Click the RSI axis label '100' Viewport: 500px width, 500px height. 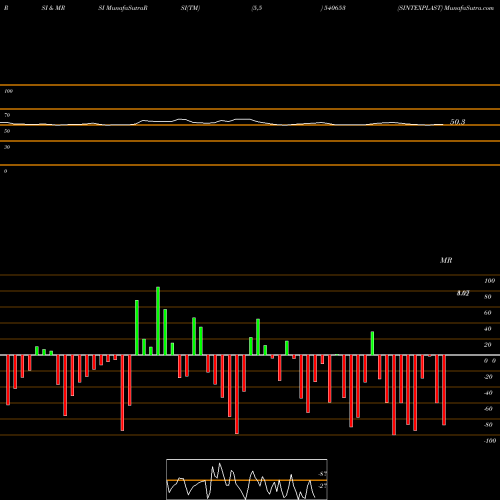8,91
